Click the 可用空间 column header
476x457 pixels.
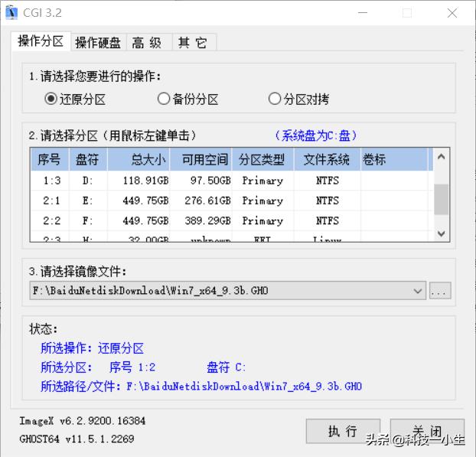click(201, 159)
